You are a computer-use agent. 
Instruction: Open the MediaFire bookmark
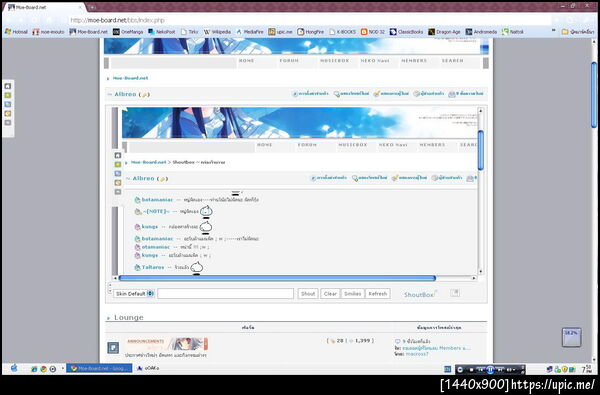pos(250,32)
